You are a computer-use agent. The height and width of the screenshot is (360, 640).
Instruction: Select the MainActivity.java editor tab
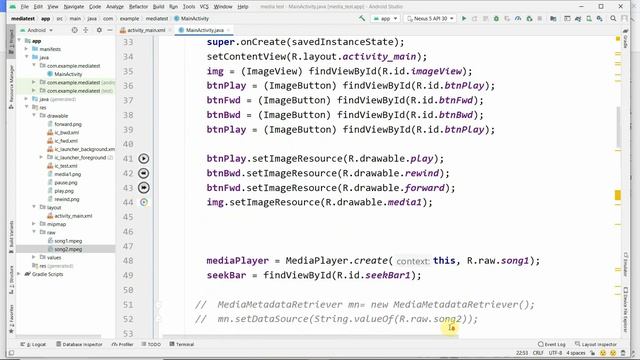coord(204,30)
